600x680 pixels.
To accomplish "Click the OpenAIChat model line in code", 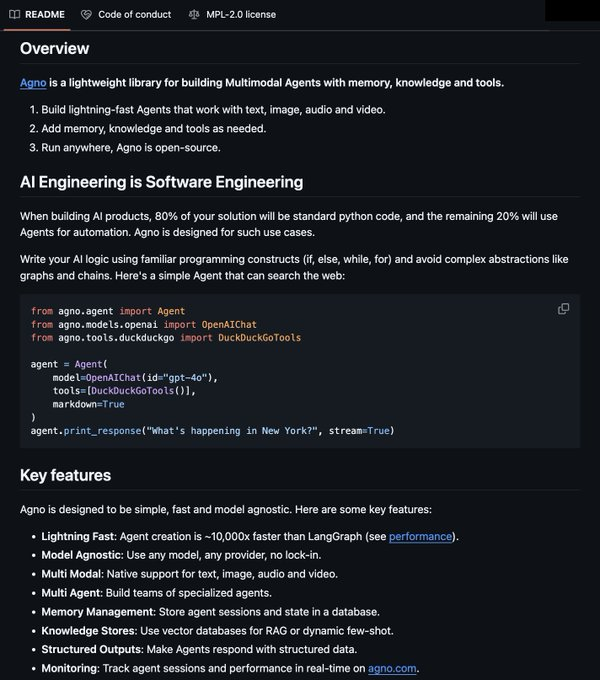I will coord(135,378).
